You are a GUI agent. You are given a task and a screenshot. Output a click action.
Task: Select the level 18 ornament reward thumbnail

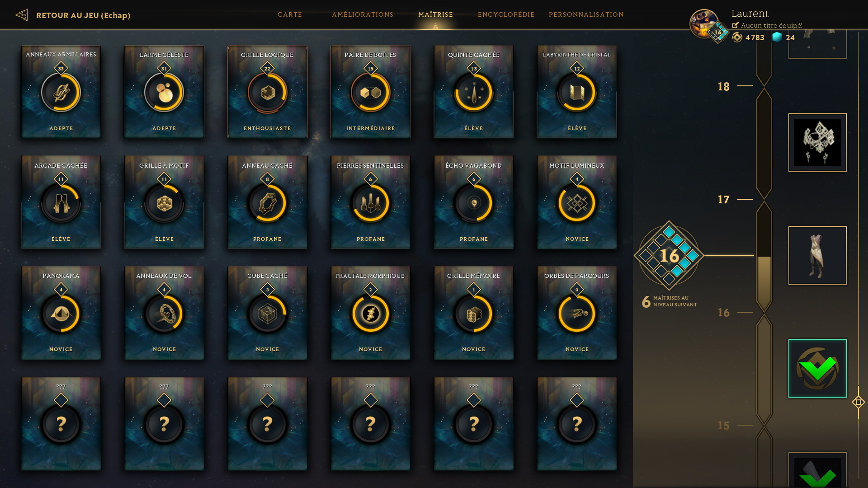[817, 142]
